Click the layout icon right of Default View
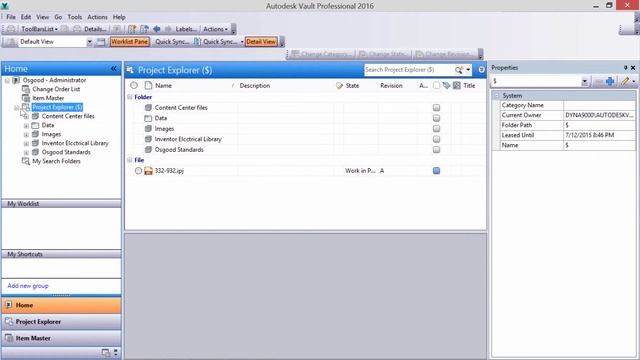Image resolution: width=640 pixels, height=360 pixels. click(100, 42)
